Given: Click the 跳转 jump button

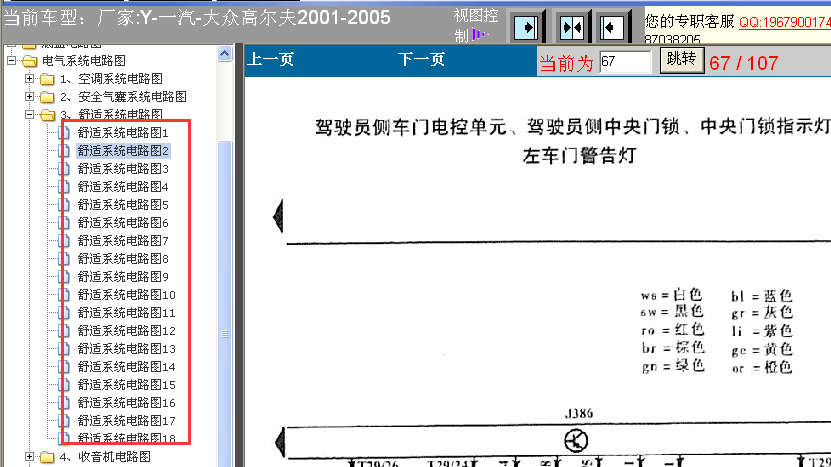Looking at the screenshot, I should click(682, 60).
